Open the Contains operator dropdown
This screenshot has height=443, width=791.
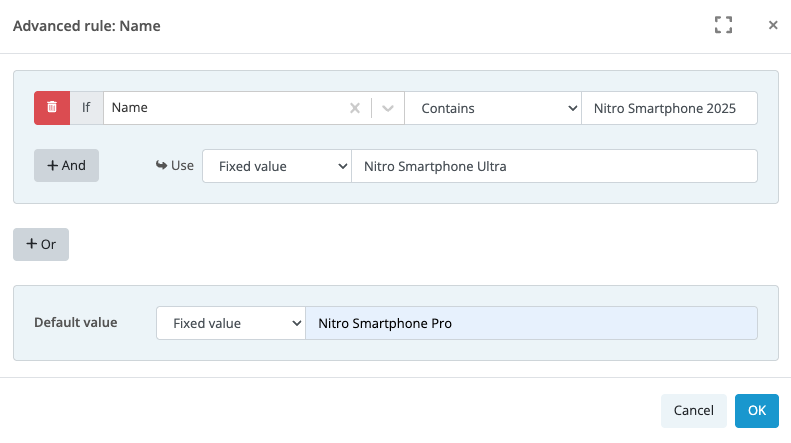pos(493,108)
